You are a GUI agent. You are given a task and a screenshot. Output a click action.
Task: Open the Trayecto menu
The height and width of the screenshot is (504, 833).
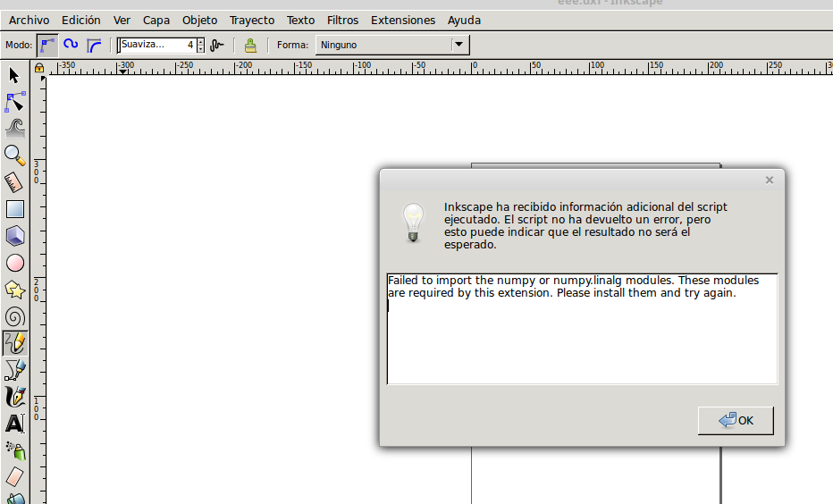252,20
